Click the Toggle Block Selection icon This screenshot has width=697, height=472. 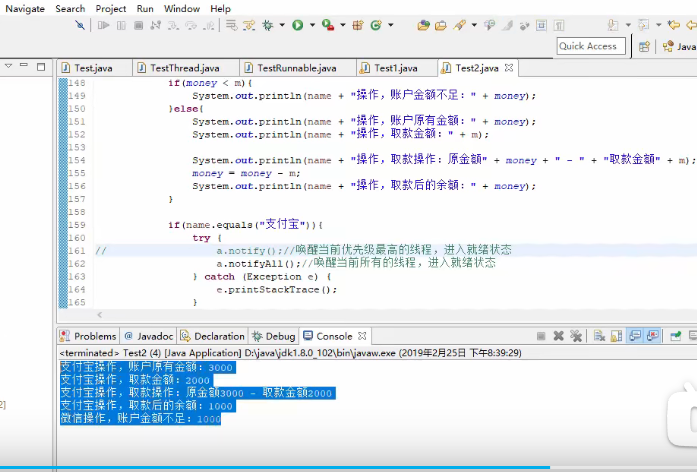[x=541, y=25]
